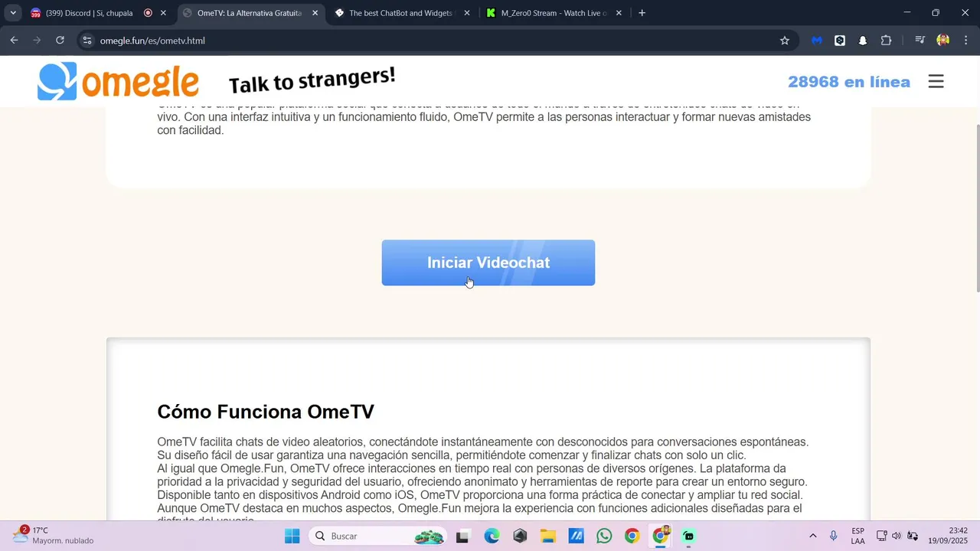View site information icon in address bar
The width and height of the screenshot is (980, 551).
pos(87,41)
